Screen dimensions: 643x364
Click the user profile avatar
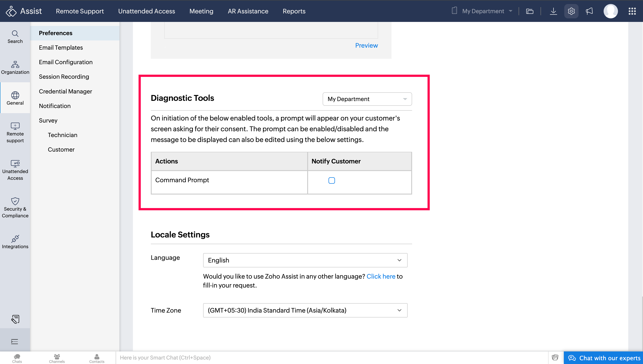pyautogui.click(x=611, y=11)
